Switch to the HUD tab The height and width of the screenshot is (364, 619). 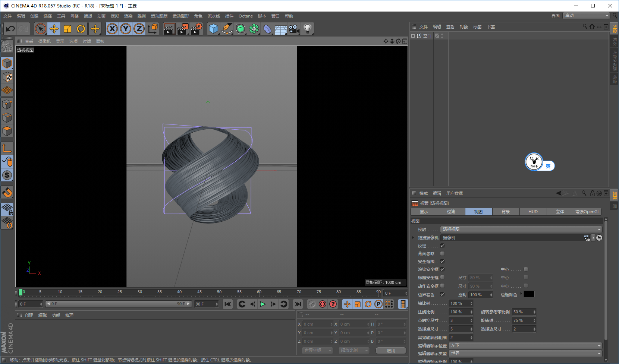(x=533, y=212)
